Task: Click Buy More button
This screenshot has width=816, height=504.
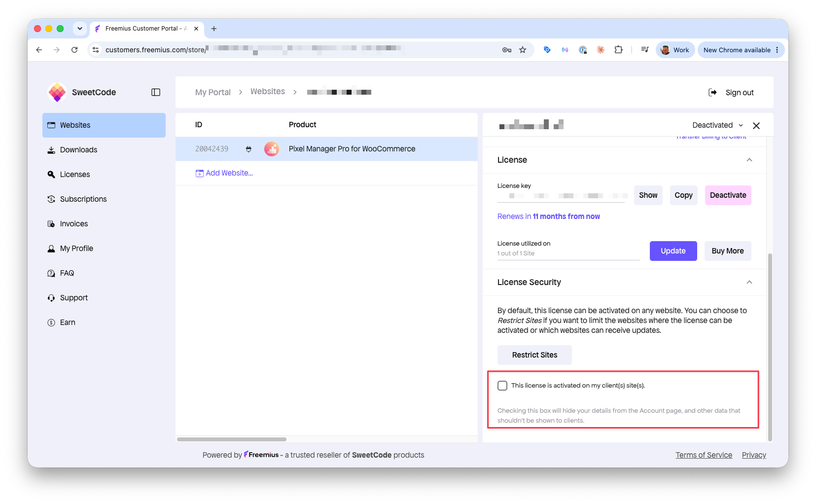Action: coord(727,251)
